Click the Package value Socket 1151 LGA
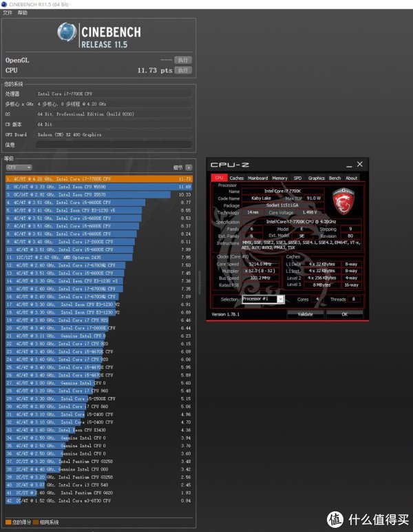Image resolution: width=413 pixels, height=532 pixels. click(283, 205)
